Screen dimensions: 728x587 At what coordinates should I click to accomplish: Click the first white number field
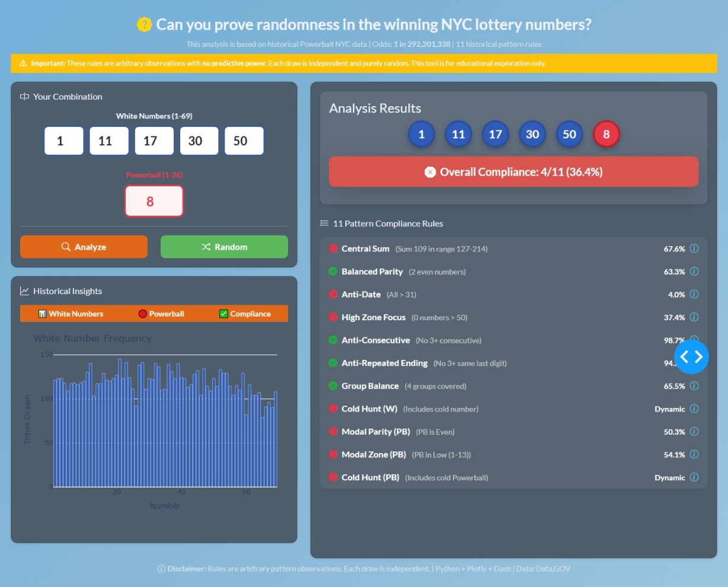tap(64, 141)
